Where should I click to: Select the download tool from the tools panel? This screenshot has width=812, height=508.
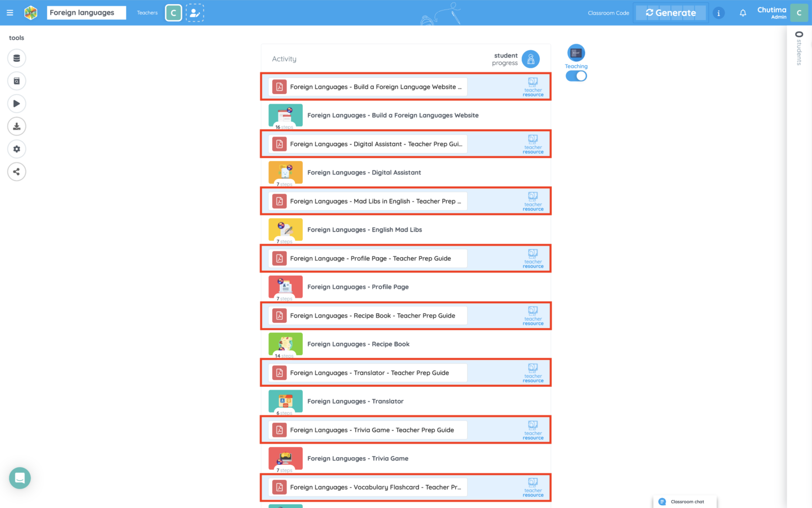(x=16, y=126)
